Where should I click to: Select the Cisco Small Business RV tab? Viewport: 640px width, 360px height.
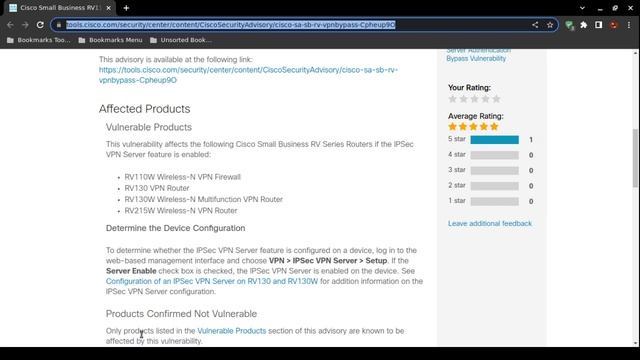(60, 8)
